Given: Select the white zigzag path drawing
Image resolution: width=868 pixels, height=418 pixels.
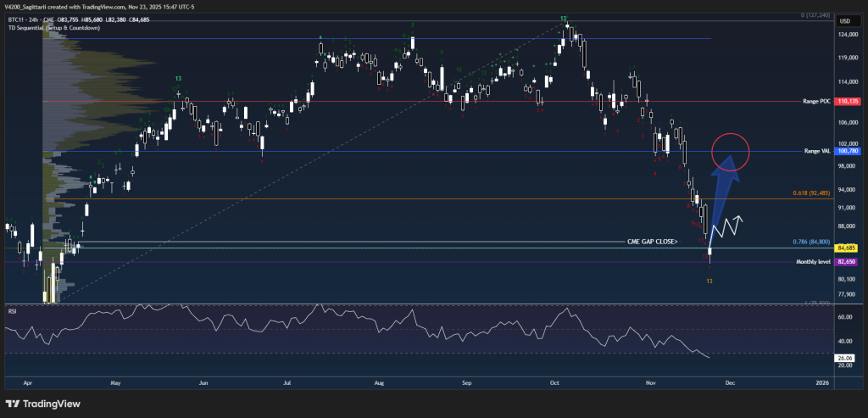Looking at the screenshot, I should tap(727, 226).
